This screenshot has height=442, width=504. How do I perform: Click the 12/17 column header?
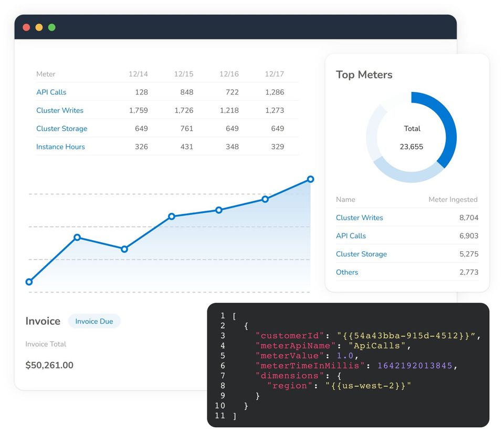coord(274,74)
